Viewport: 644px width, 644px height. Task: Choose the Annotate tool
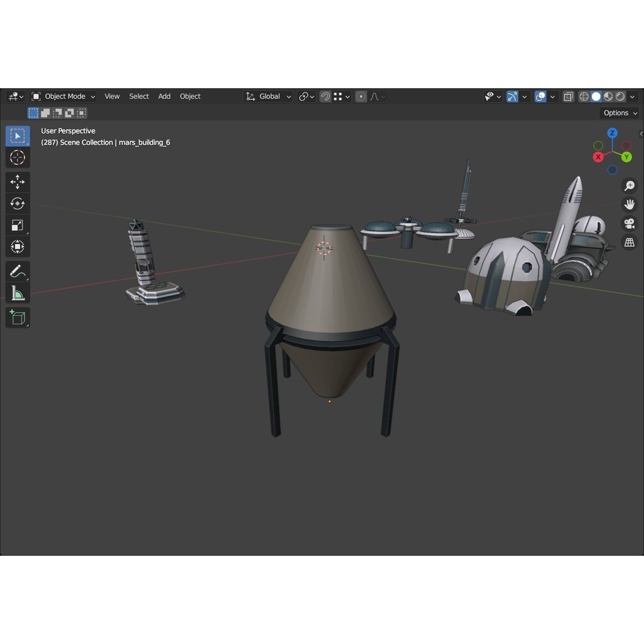[x=17, y=271]
